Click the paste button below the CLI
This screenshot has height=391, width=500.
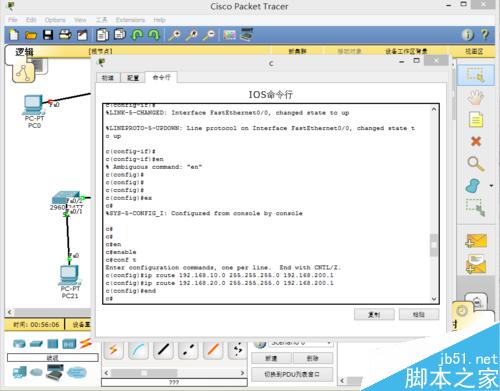coord(419,314)
